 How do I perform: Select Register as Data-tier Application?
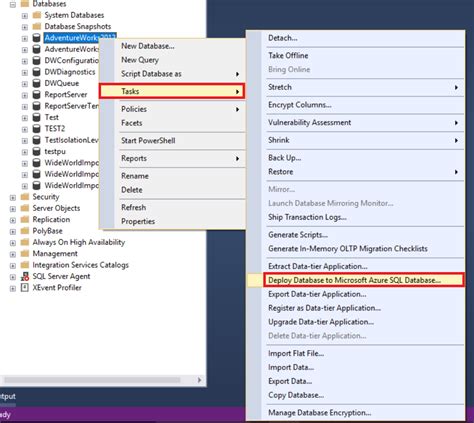pyautogui.click(x=355, y=308)
